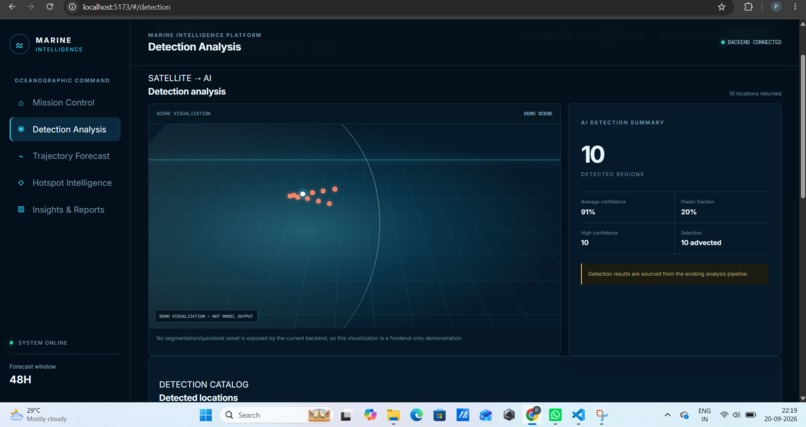Viewport: 806px width, 427px height.
Task: Open weather widget showing 29°C
Action: point(39,415)
